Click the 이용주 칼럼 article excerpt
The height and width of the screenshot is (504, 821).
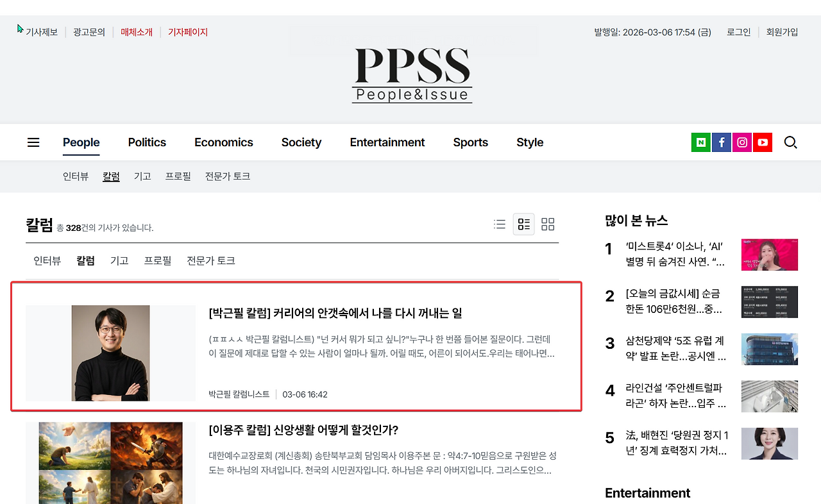(382, 463)
